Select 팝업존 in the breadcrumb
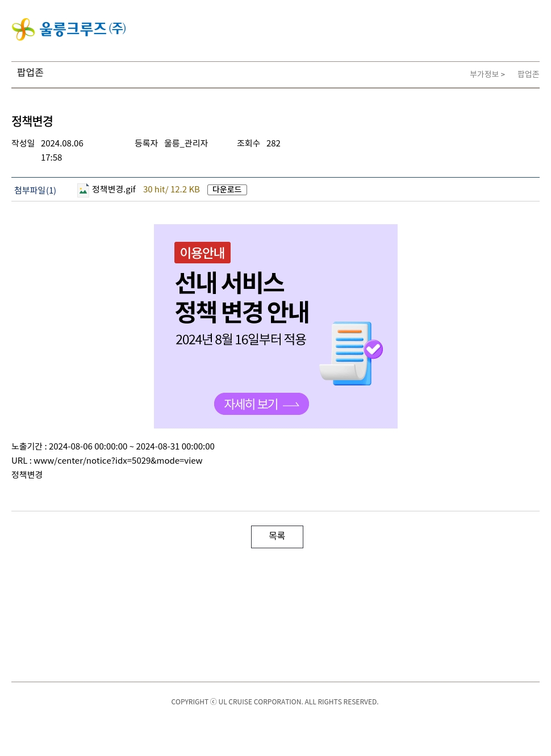 click(x=528, y=74)
